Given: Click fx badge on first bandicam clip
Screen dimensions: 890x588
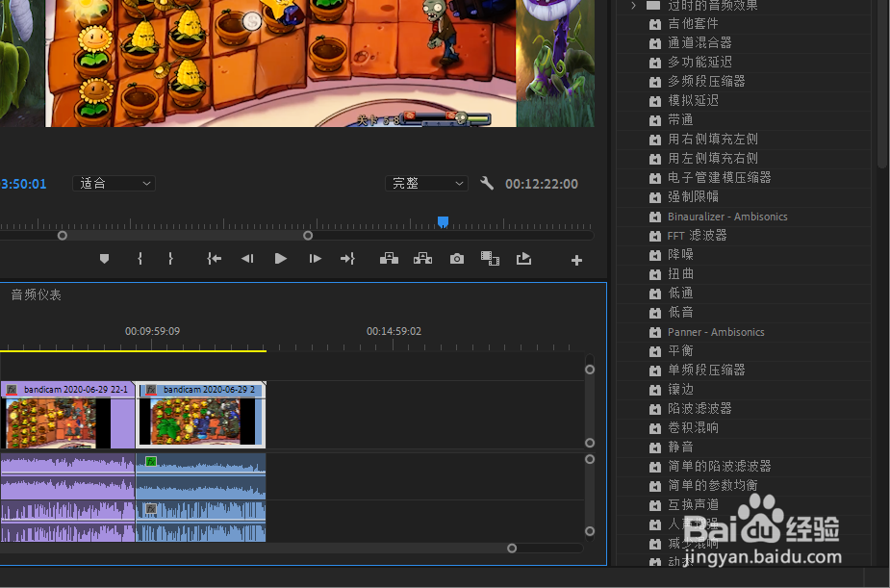Looking at the screenshot, I should (12, 390).
